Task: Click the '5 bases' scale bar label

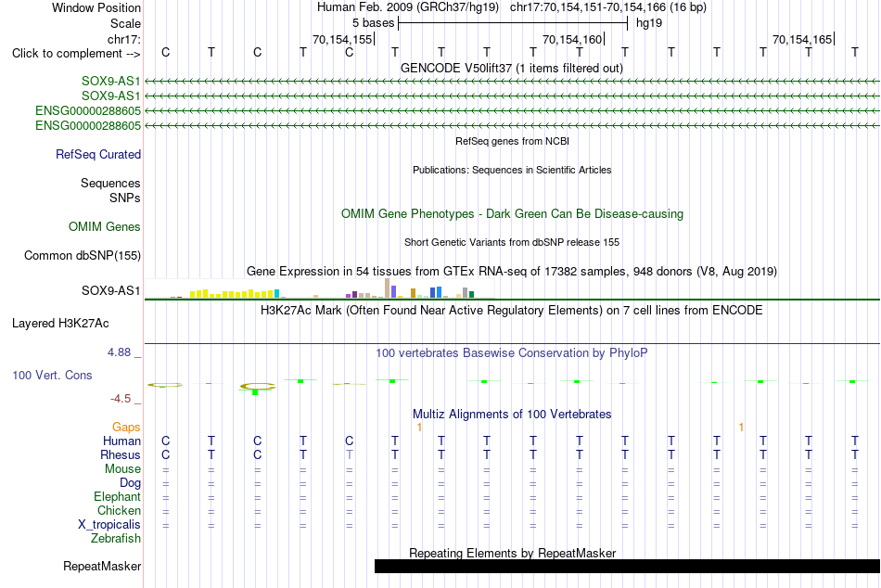Action: pyautogui.click(x=373, y=23)
